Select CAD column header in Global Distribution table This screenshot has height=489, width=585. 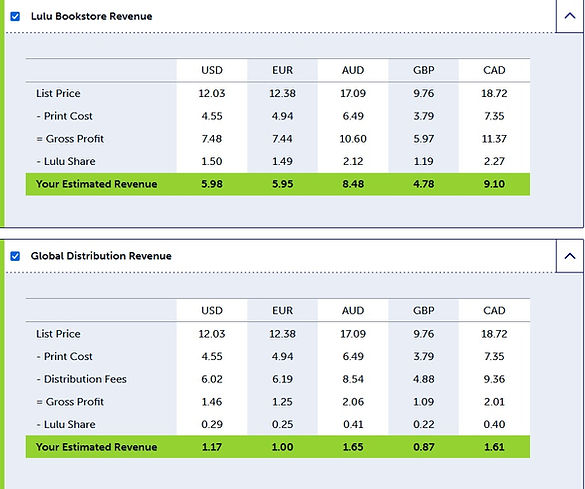[494, 310]
